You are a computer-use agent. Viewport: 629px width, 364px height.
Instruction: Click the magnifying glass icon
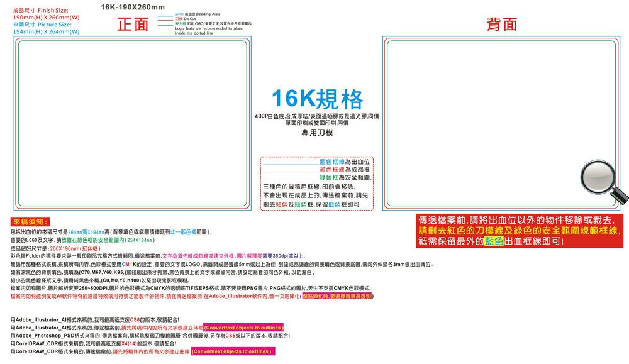(603, 182)
